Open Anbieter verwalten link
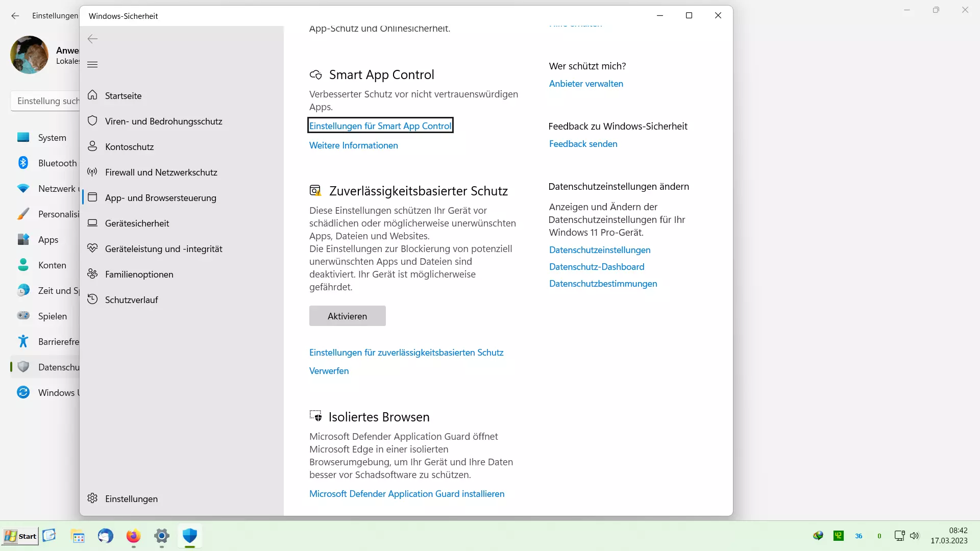 point(586,84)
